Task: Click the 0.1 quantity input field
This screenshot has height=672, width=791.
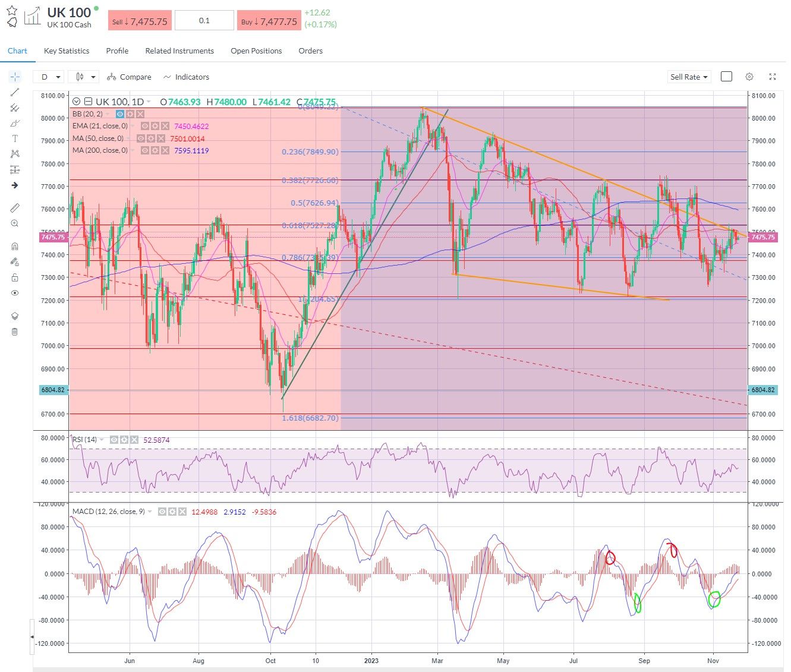Action: 204,20
